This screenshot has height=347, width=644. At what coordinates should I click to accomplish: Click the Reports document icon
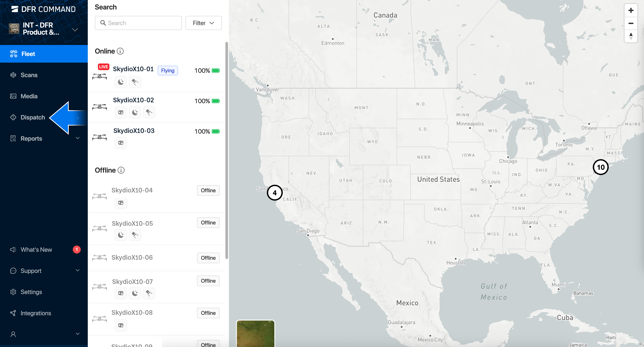pos(13,138)
